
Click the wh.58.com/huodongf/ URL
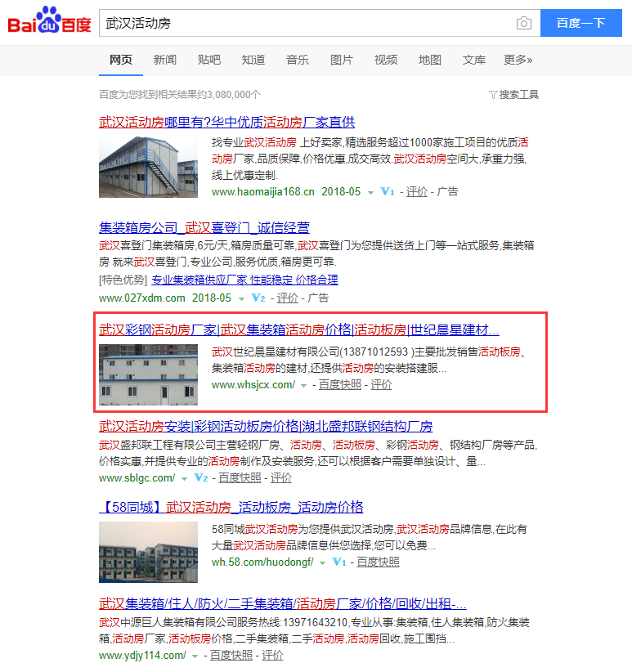coord(262,562)
